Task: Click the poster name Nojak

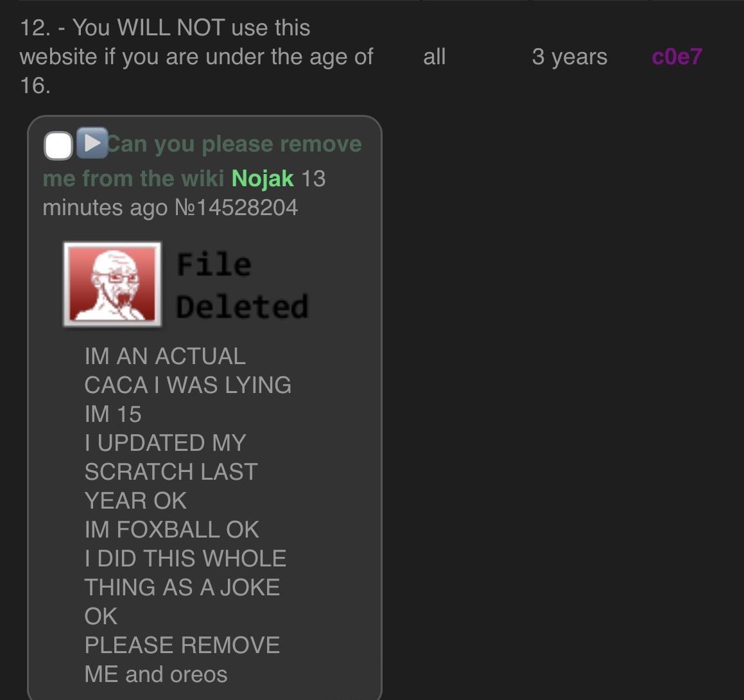Action: coord(263,179)
